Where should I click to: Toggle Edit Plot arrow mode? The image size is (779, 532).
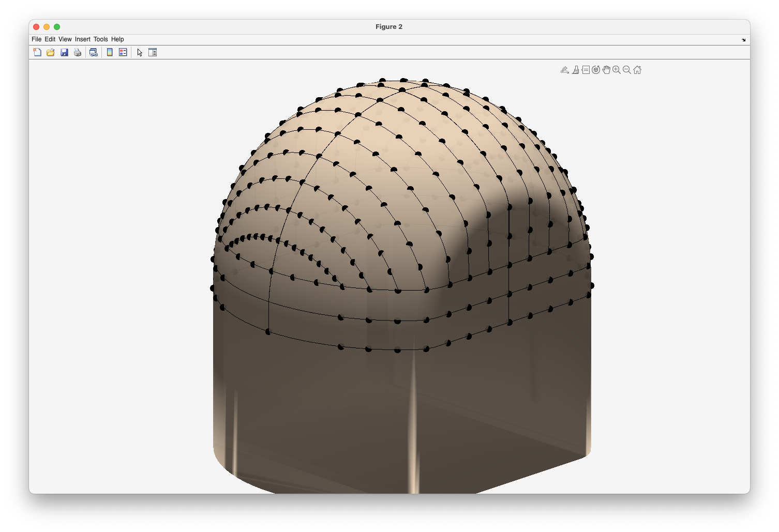coord(140,52)
